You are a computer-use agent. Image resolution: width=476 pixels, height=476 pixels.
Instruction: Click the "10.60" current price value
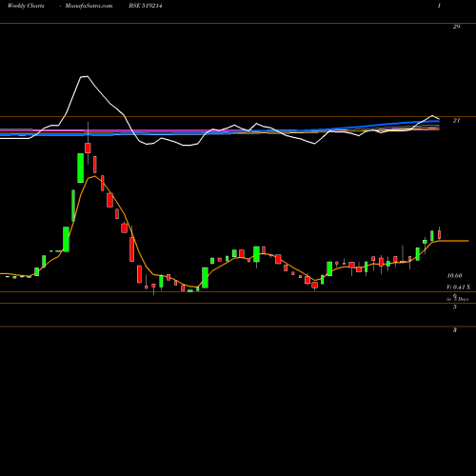[x=454, y=276]
